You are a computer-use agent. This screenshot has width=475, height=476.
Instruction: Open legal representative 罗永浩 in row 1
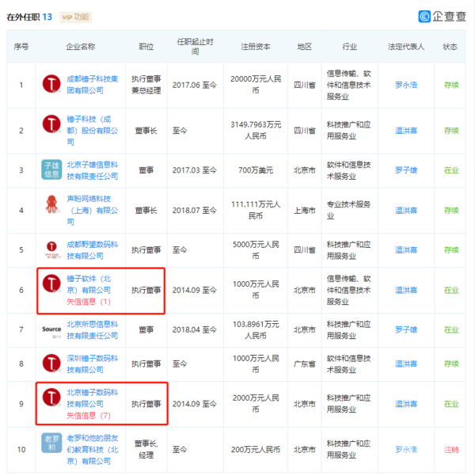(x=406, y=85)
